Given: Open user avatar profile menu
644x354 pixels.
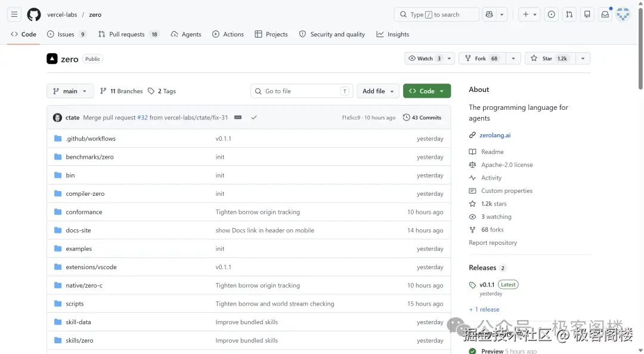Looking at the screenshot, I should pos(623,14).
